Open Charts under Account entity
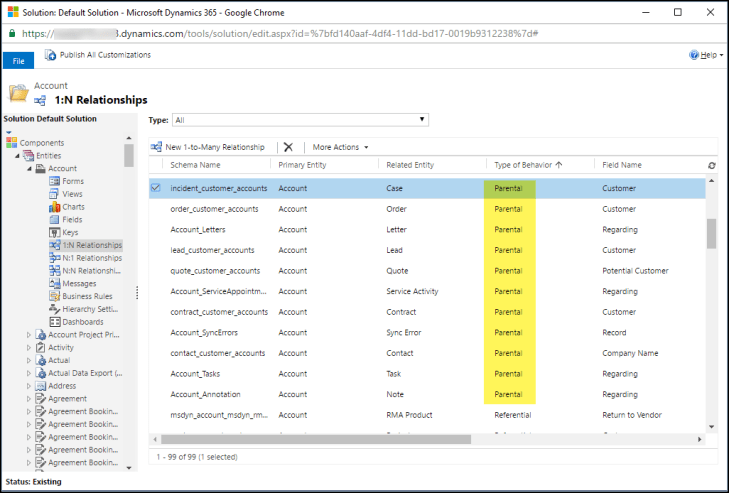Image resolution: width=729 pixels, height=493 pixels. (x=73, y=207)
